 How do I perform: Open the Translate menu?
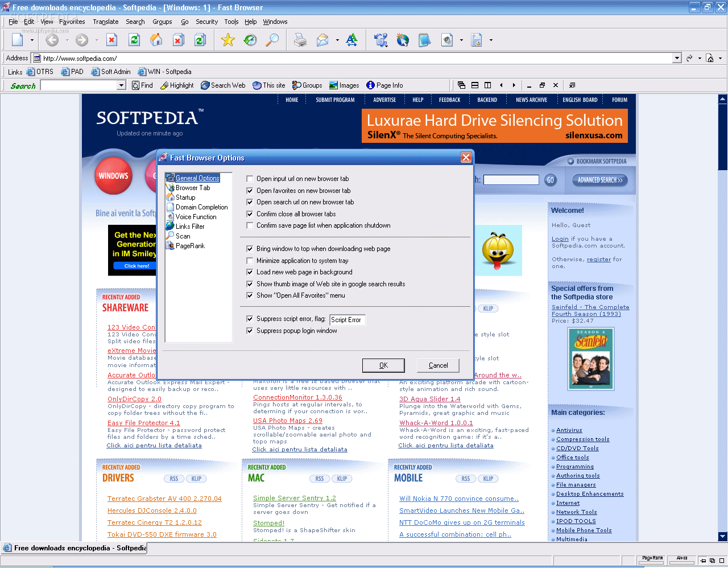(x=106, y=22)
